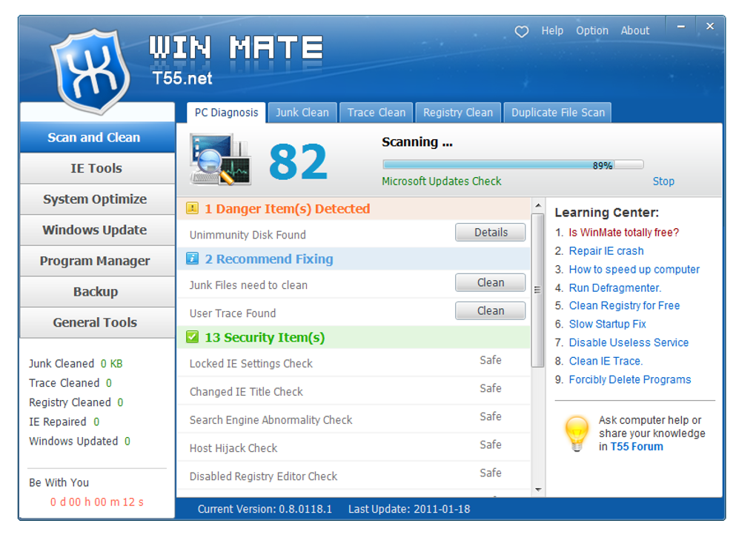Open 'Clean Registry for Free' link
The height and width of the screenshot is (549, 756).
[624, 305]
